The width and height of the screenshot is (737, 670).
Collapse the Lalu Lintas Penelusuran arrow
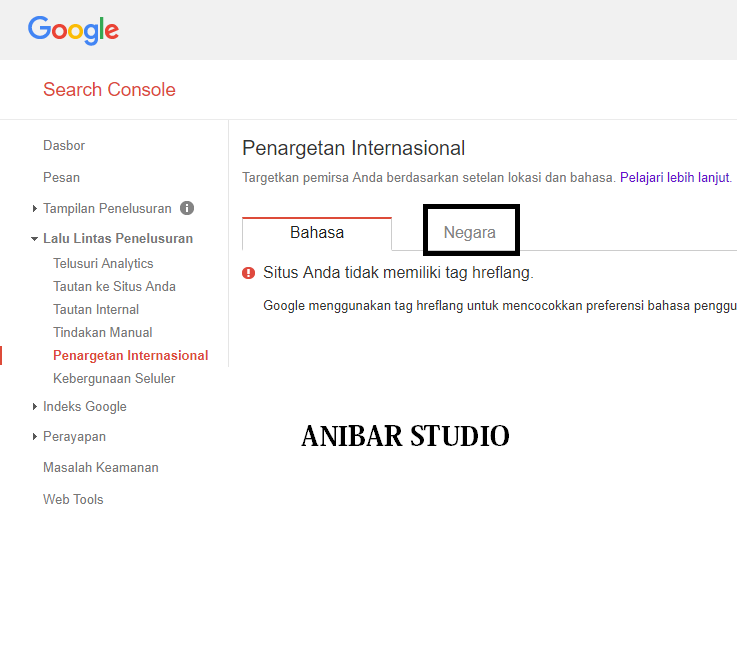[34, 239]
